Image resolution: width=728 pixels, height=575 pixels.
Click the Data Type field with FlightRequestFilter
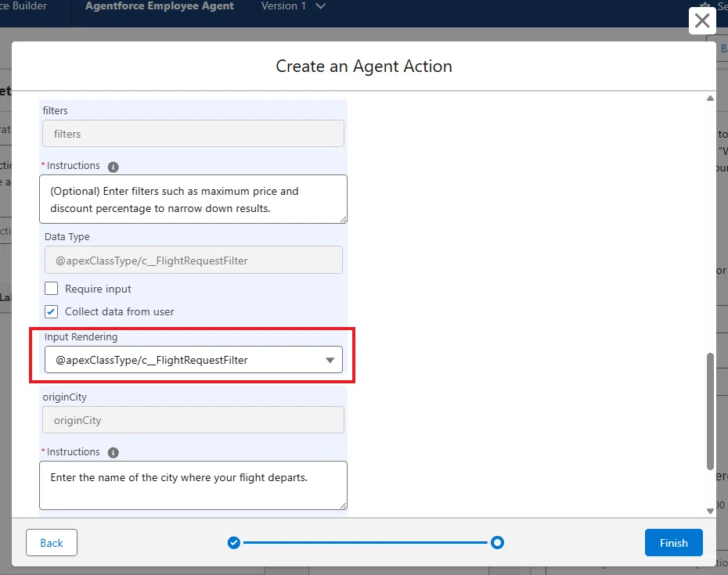(x=193, y=260)
